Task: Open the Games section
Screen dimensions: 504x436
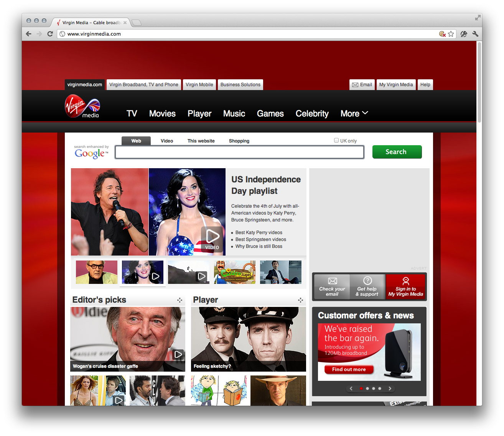Action: tap(270, 113)
